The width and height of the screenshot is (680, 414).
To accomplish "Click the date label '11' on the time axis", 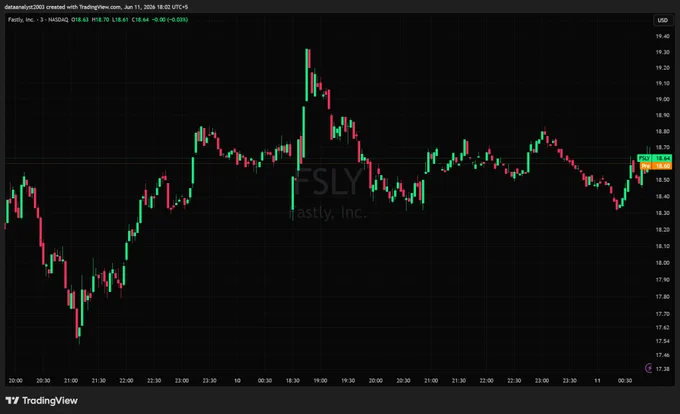I will click(597, 381).
